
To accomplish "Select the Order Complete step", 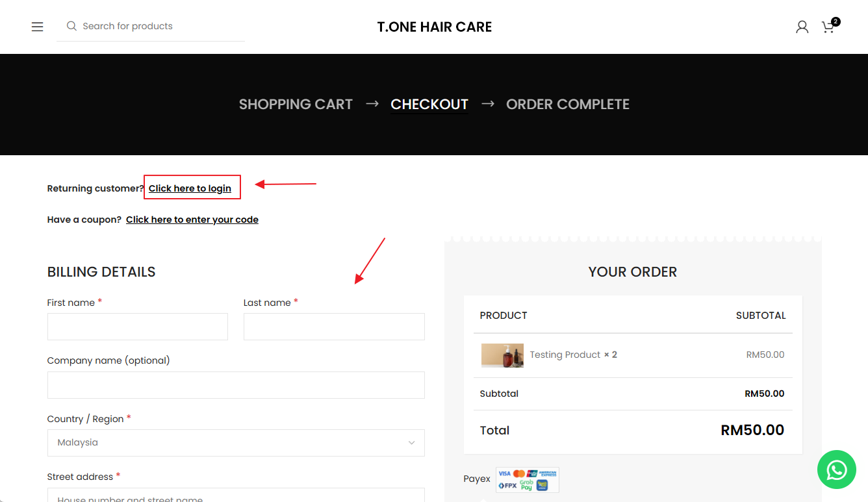I will (x=568, y=105).
